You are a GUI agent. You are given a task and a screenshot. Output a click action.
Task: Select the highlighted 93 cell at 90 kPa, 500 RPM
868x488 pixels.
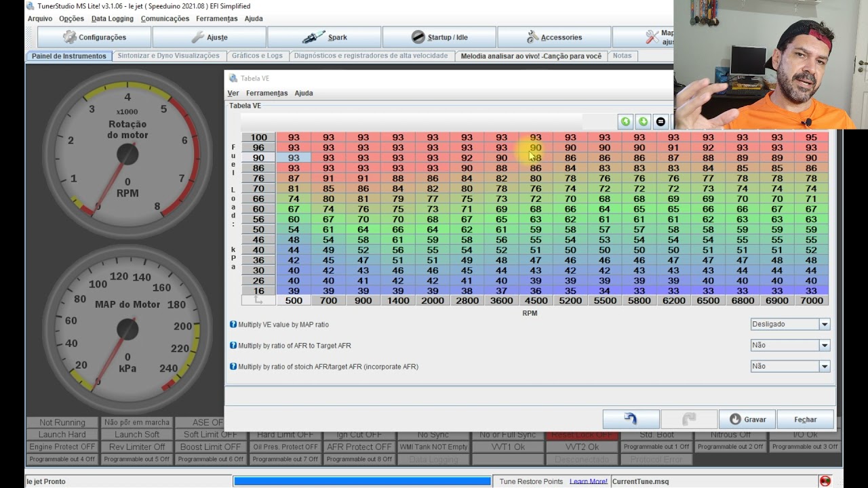(x=294, y=158)
